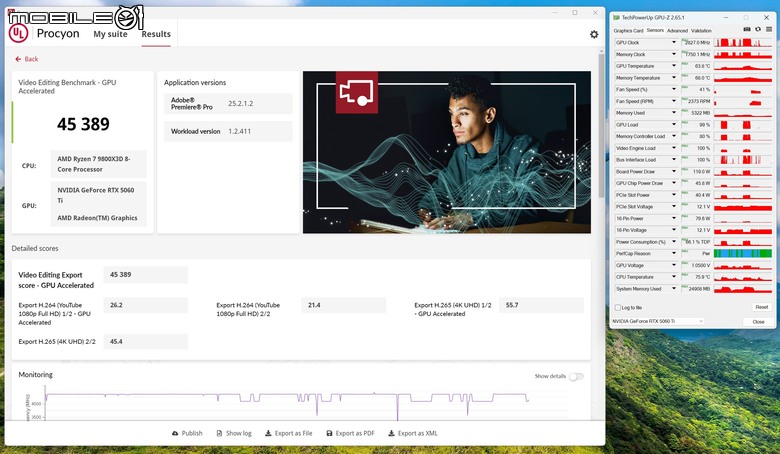
Task: Click the H.264 2/2 score 21.4
Action: (344, 305)
